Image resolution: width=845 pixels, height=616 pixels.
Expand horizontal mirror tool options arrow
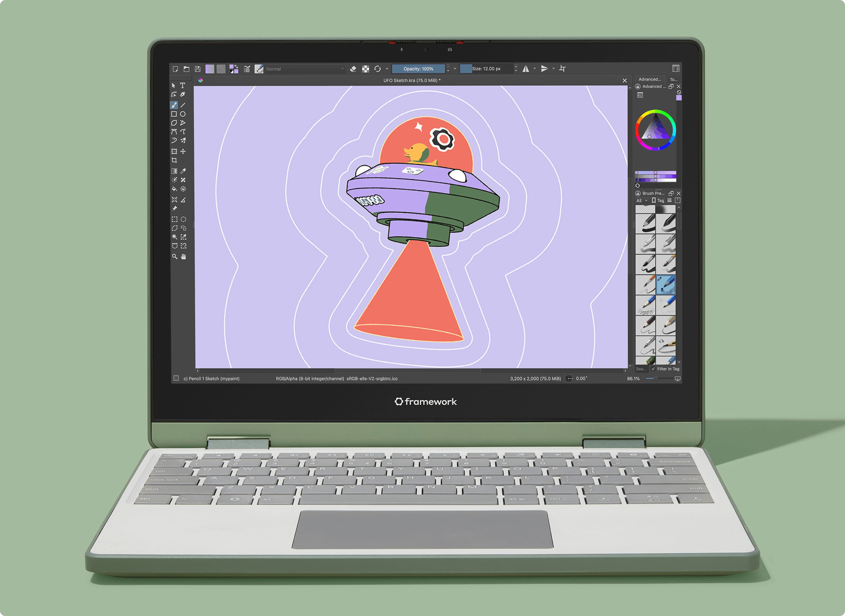535,69
